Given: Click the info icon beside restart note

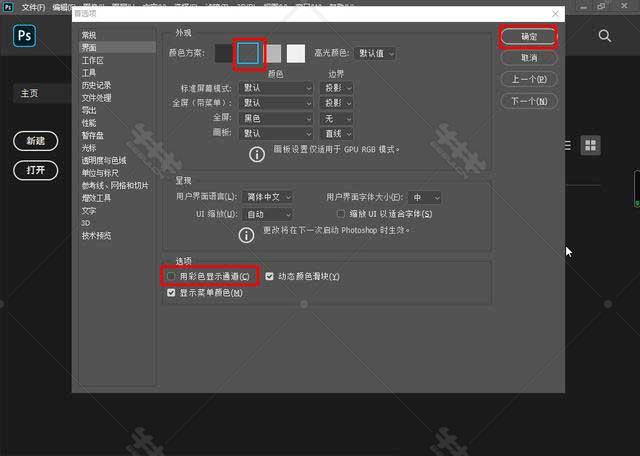Looking at the screenshot, I should pyautogui.click(x=246, y=235).
